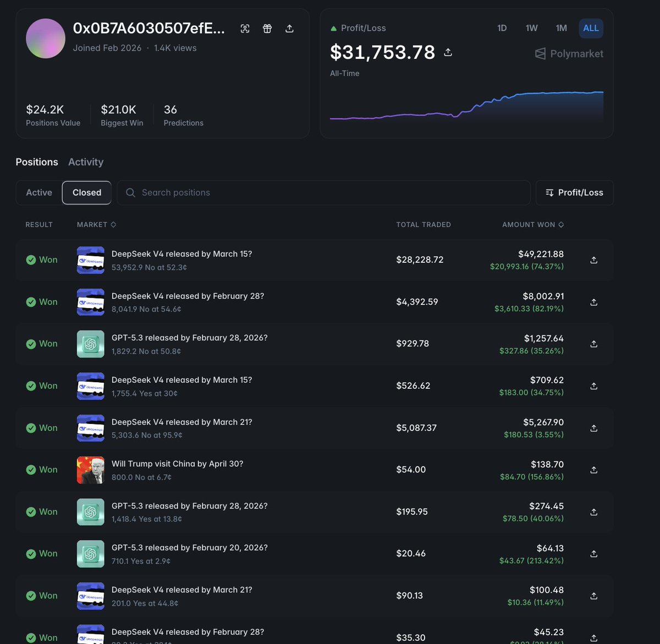Click wallet address 0x0B7A6030507efE...

pos(149,28)
